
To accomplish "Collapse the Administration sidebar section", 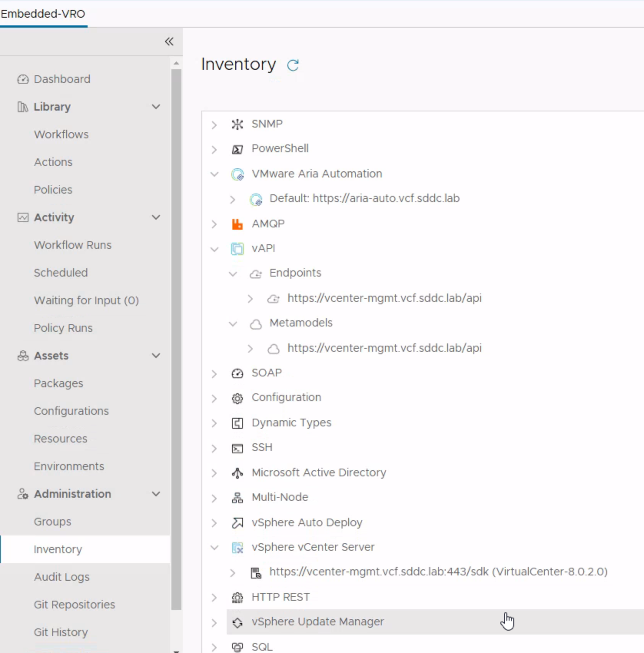I will click(x=156, y=494).
